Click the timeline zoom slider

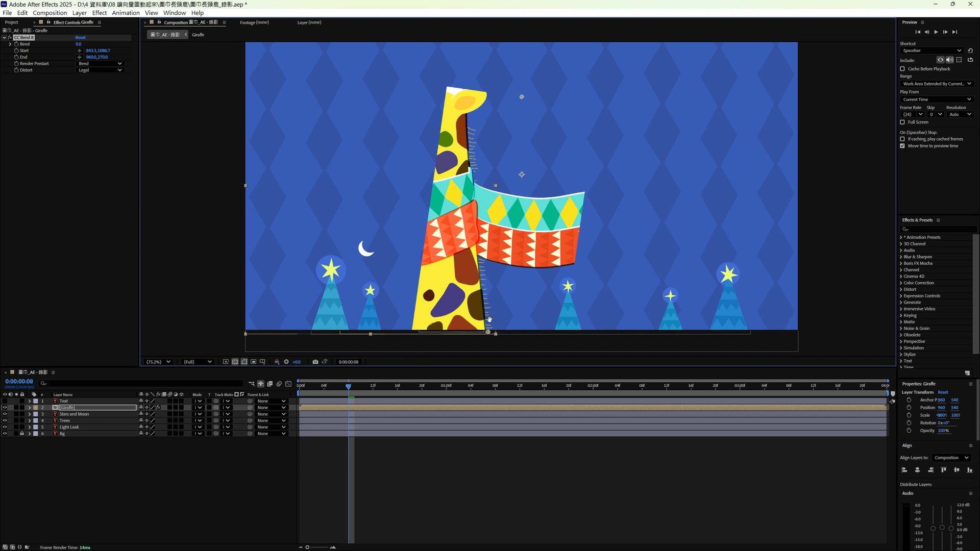[x=307, y=547]
